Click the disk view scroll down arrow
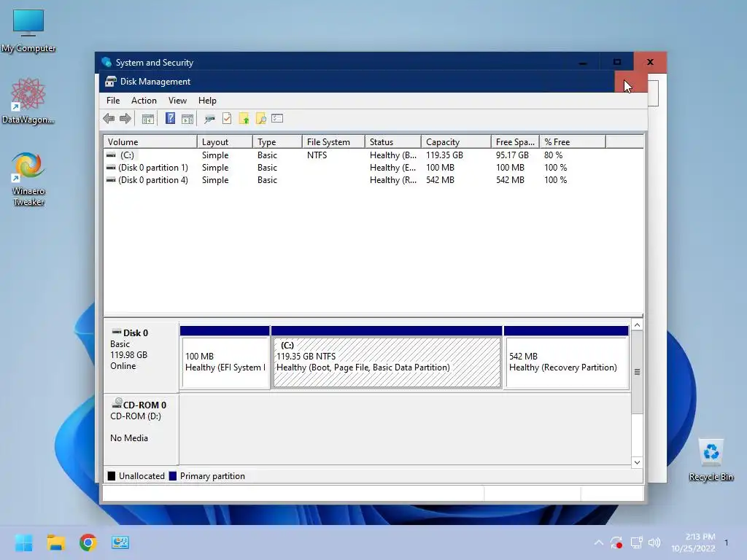Screen dimensions: 747x560 637,462
